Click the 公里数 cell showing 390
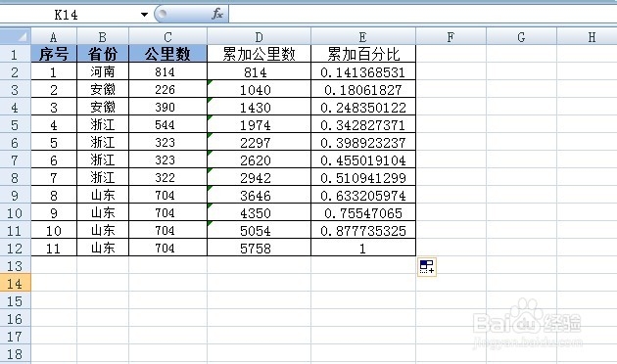This screenshot has height=364, width=617. [168, 107]
